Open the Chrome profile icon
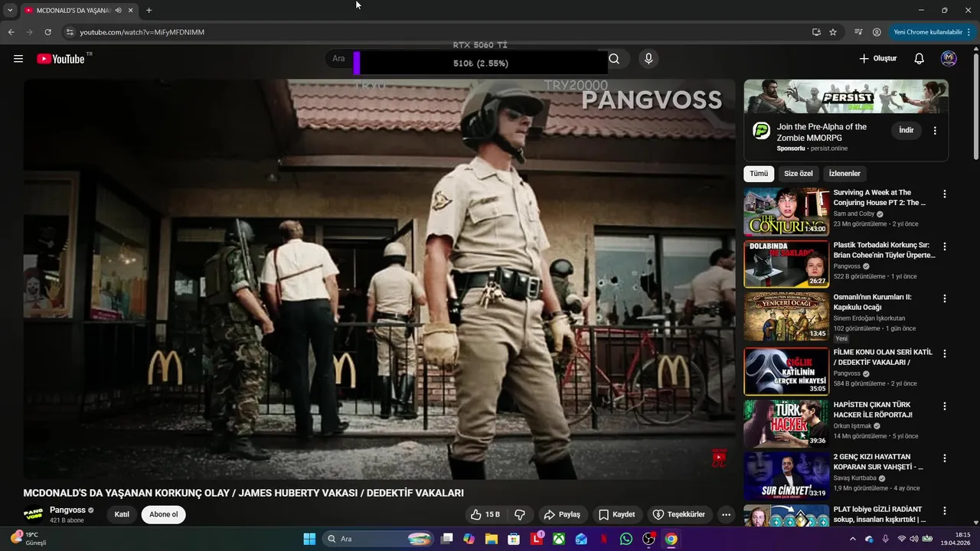980x551 pixels. [877, 32]
